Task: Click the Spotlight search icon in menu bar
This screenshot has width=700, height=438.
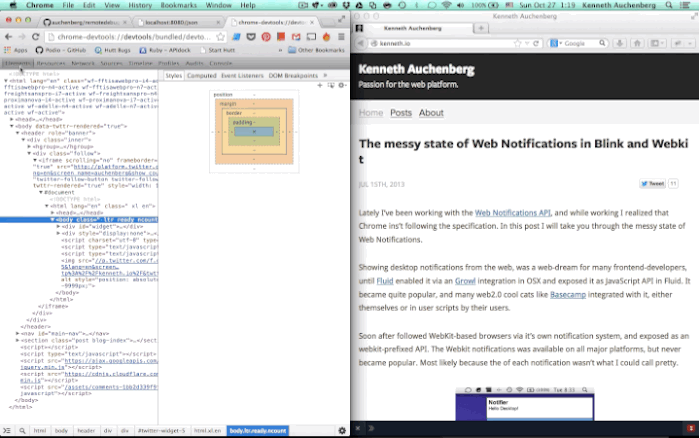Action: (669, 5)
